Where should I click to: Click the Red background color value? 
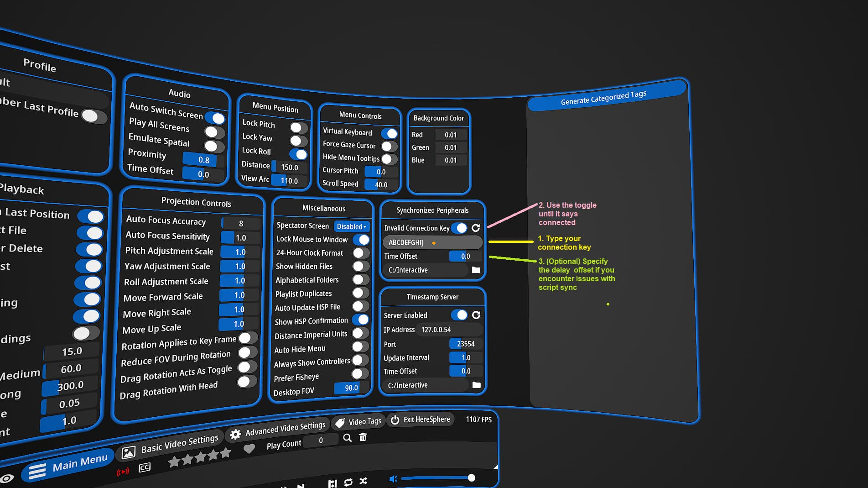click(x=451, y=135)
